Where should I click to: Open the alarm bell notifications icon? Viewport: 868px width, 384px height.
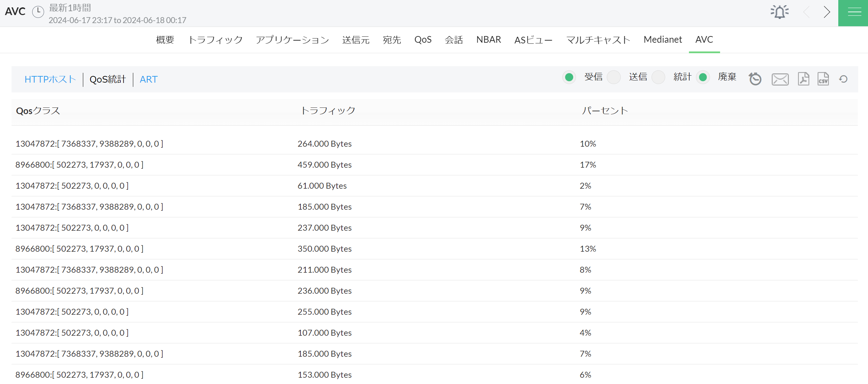[780, 12]
